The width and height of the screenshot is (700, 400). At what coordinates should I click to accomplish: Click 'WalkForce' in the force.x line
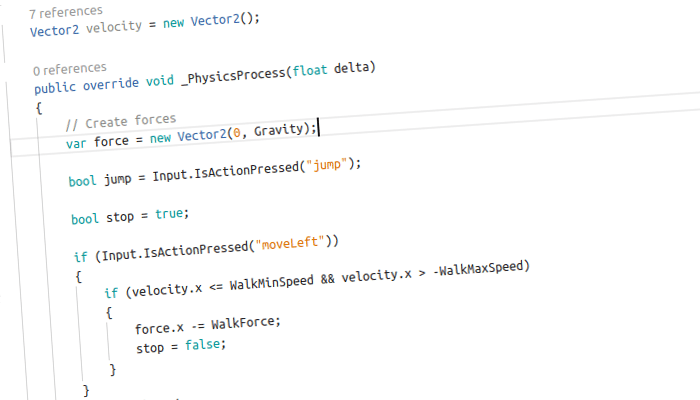[x=242, y=323]
